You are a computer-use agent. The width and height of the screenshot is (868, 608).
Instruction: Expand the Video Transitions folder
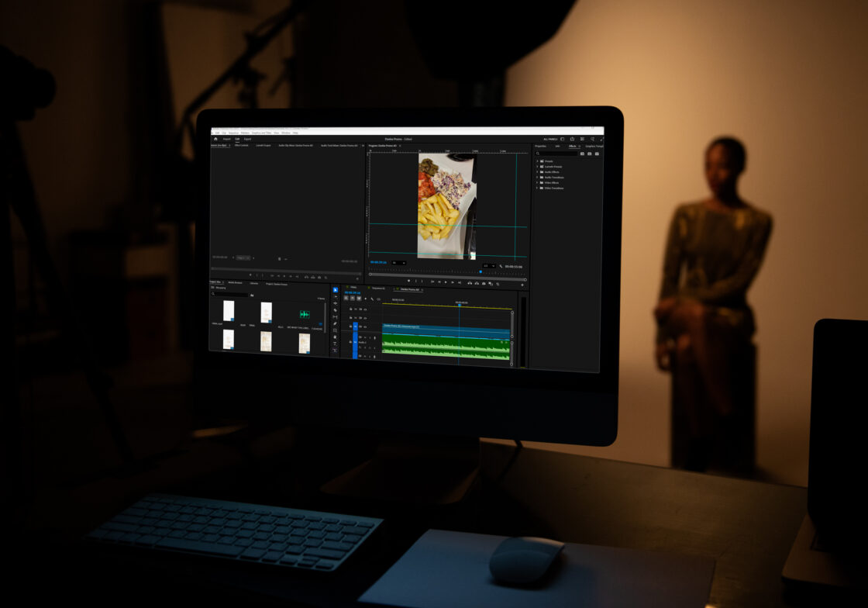537,188
